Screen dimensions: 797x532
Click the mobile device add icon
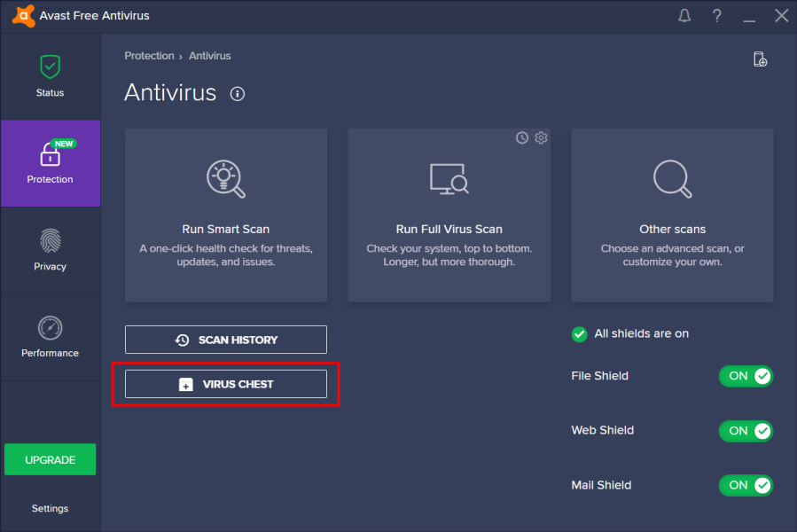760,59
